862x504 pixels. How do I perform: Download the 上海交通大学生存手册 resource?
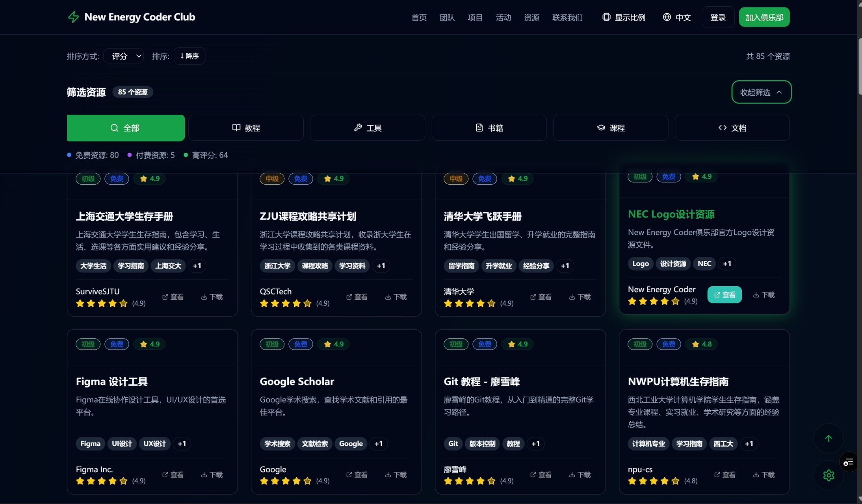[212, 297]
